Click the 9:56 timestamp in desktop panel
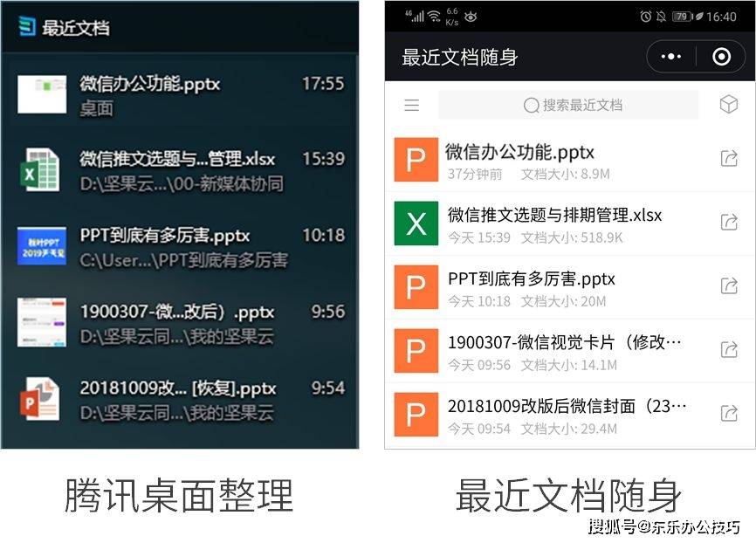 pyautogui.click(x=328, y=312)
